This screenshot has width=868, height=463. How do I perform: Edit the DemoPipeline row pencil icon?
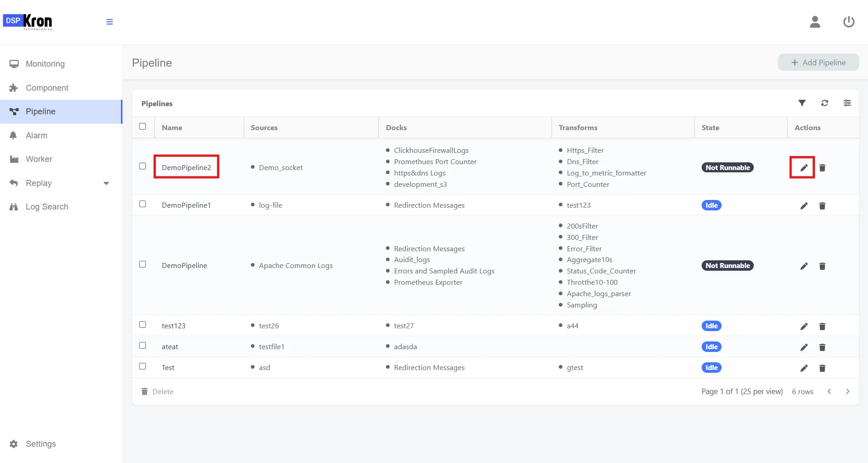click(x=804, y=266)
